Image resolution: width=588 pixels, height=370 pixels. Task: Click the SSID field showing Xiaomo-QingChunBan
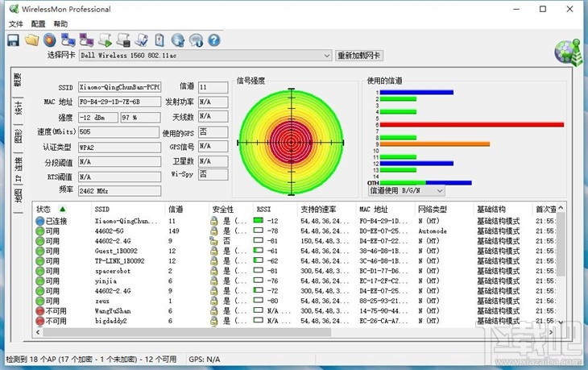[119, 87]
